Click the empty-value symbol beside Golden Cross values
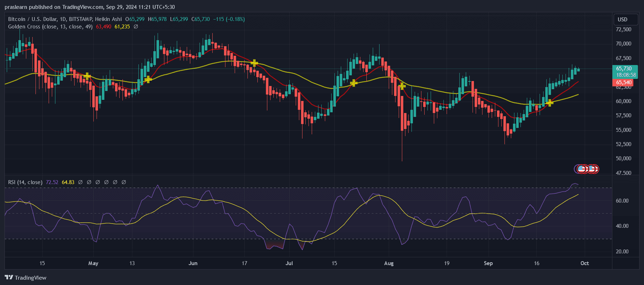 pyautogui.click(x=136, y=27)
